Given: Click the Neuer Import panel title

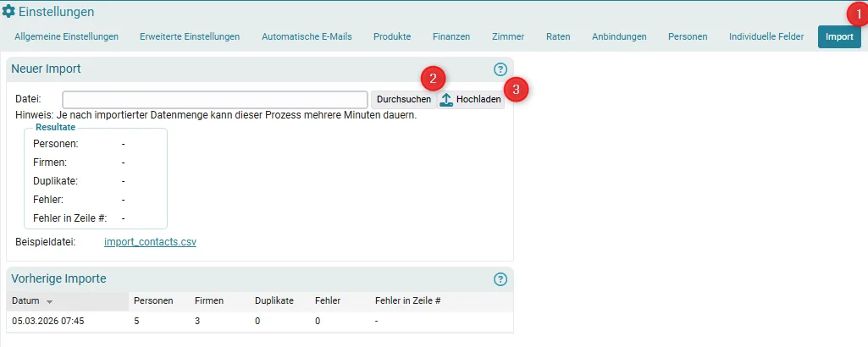Looking at the screenshot, I should click(x=46, y=69).
